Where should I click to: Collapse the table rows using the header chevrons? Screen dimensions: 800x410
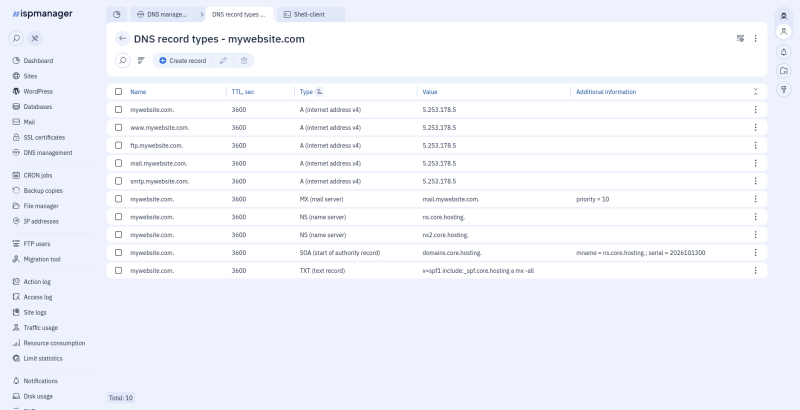756,92
